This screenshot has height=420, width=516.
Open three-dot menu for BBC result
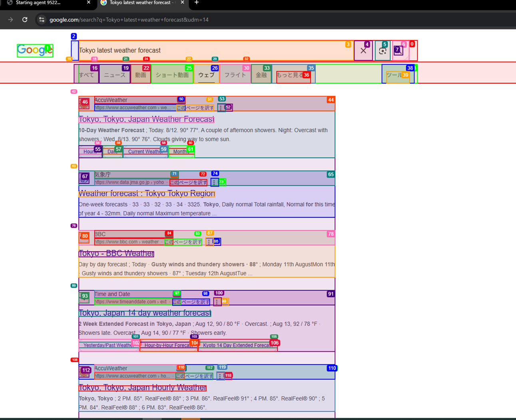(x=209, y=242)
